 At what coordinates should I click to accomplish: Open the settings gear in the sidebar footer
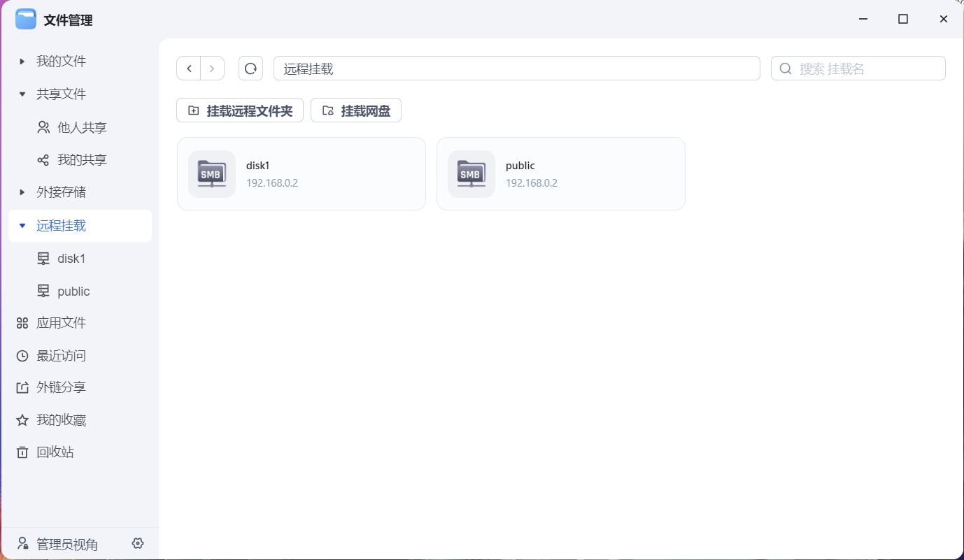point(138,543)
